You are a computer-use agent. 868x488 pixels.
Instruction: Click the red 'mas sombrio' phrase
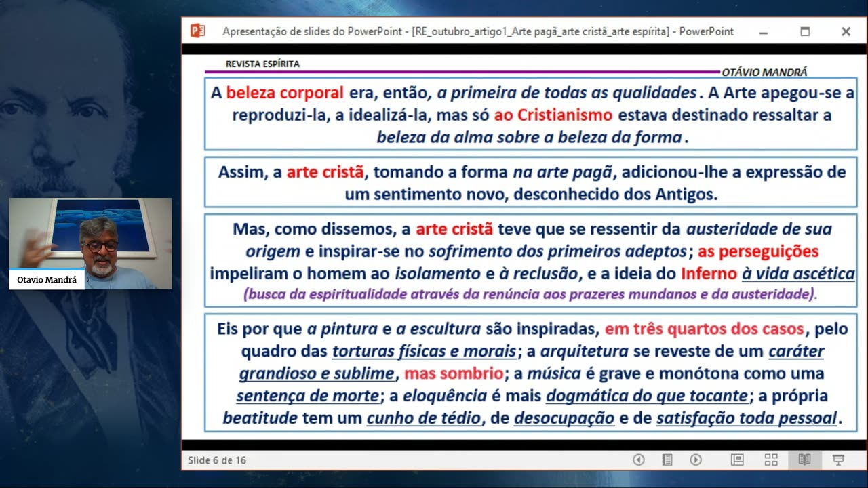[x=454, y=373]
